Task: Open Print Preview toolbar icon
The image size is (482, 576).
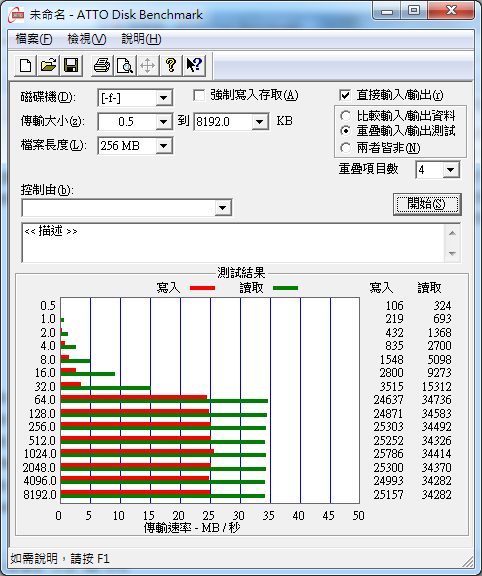Action: pos(125,66)
